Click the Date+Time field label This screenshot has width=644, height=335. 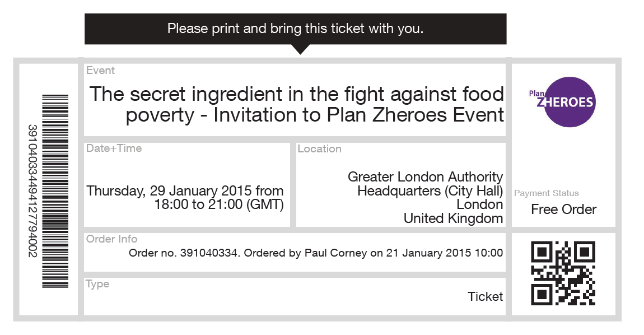[114, 148]
